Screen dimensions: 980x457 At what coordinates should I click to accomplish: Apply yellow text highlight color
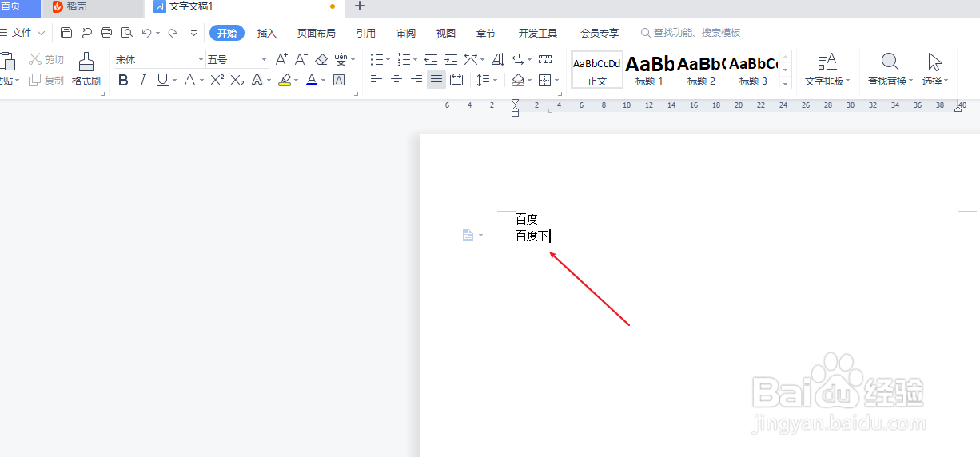[285, 80]
